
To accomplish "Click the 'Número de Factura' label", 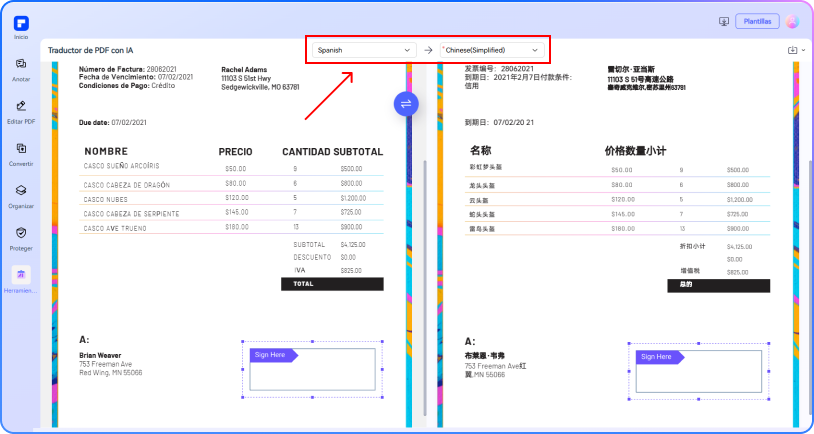I will click(x=112, y=69).
